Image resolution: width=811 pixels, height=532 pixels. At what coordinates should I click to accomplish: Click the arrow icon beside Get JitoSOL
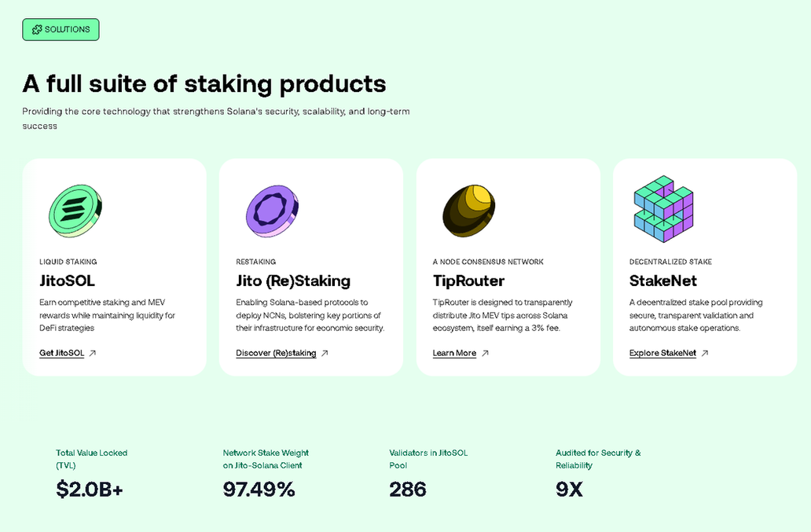coord(93,354)
